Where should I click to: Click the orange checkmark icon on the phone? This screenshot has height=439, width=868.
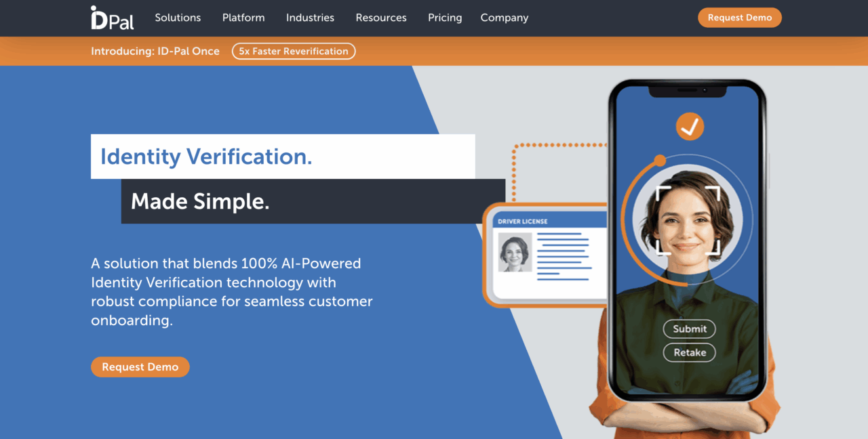[690, 126]
